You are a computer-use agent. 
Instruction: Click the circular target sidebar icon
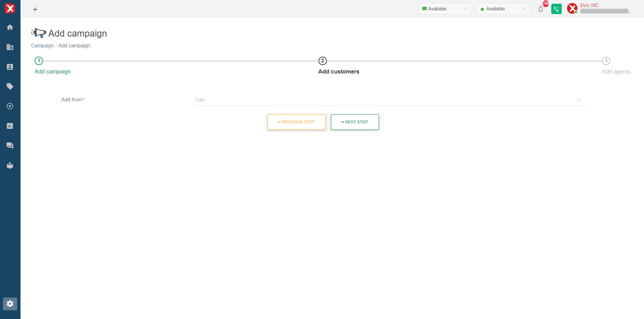[x=10, y=106]
